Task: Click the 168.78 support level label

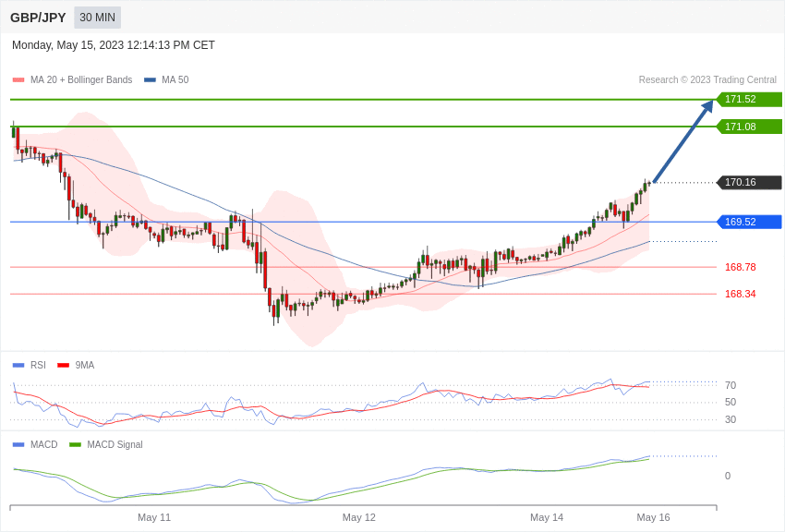Action: click(x=741, y=267)
